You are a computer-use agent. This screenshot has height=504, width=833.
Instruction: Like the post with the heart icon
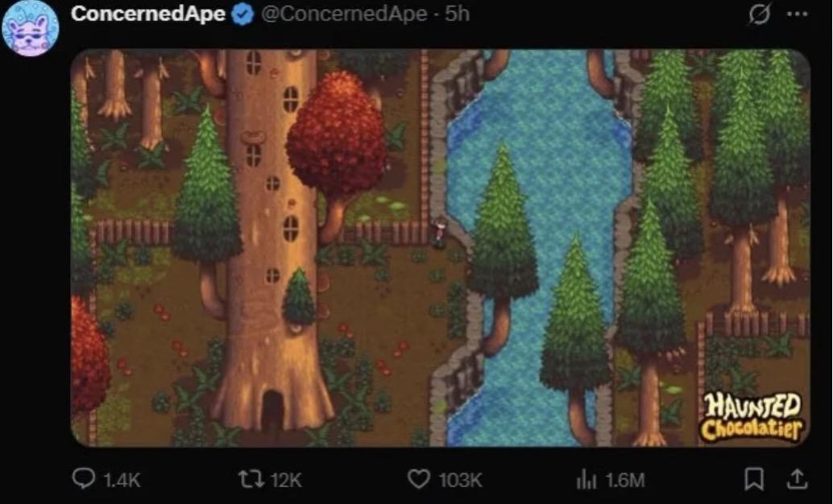click(x=418, y=480)
